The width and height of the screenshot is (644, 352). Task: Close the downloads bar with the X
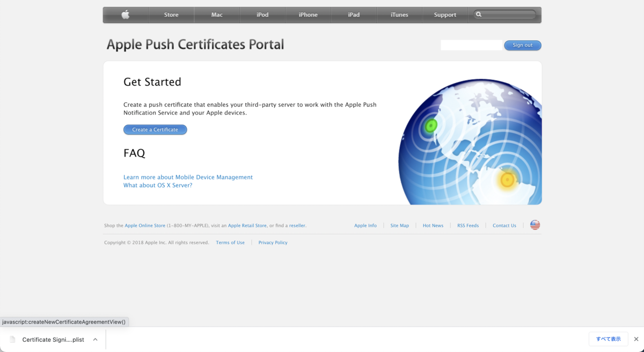click(x=636, y=339)
